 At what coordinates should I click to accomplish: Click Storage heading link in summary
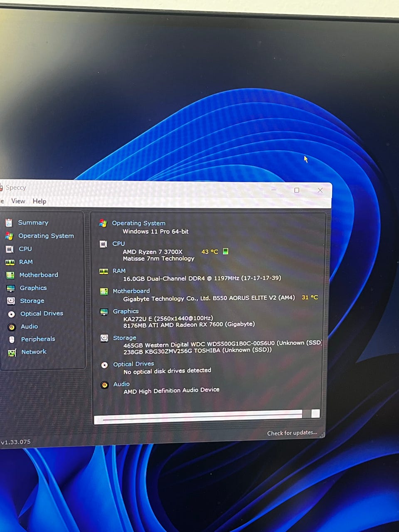coord(124,338)
